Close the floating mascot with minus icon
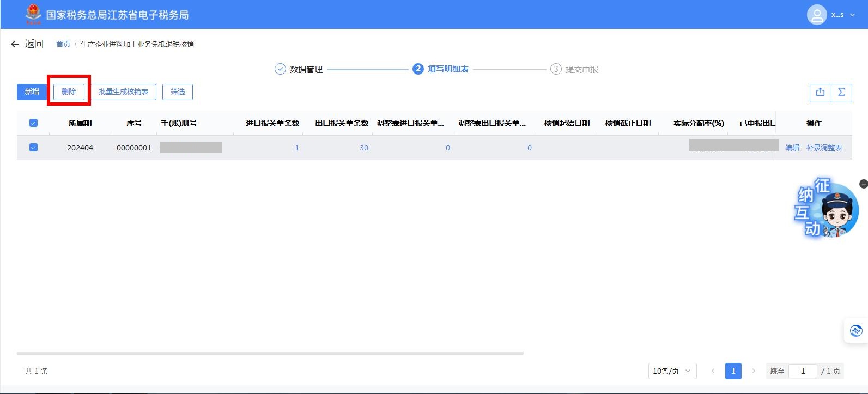Image resolution: width=868 pixels, height=394 pixels. click(x=863, y=184)
